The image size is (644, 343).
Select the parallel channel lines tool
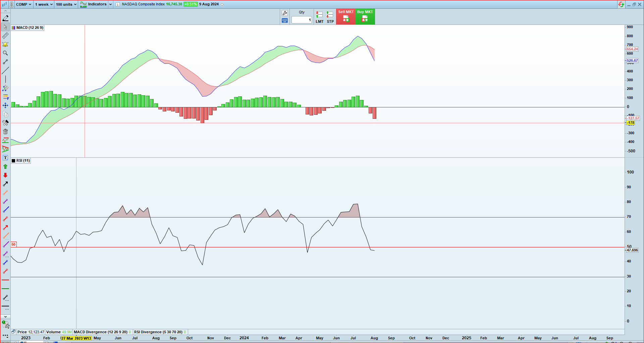click(5, 88)
